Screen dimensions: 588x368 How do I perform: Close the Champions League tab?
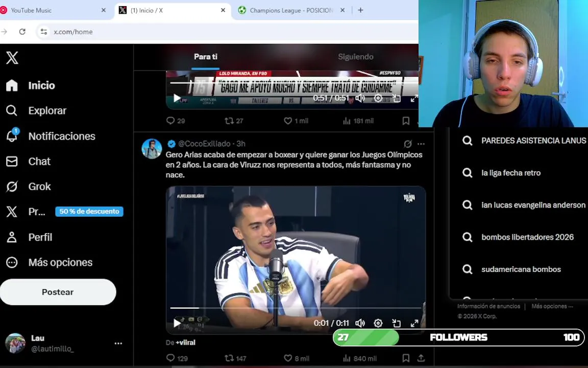point(342,10)
